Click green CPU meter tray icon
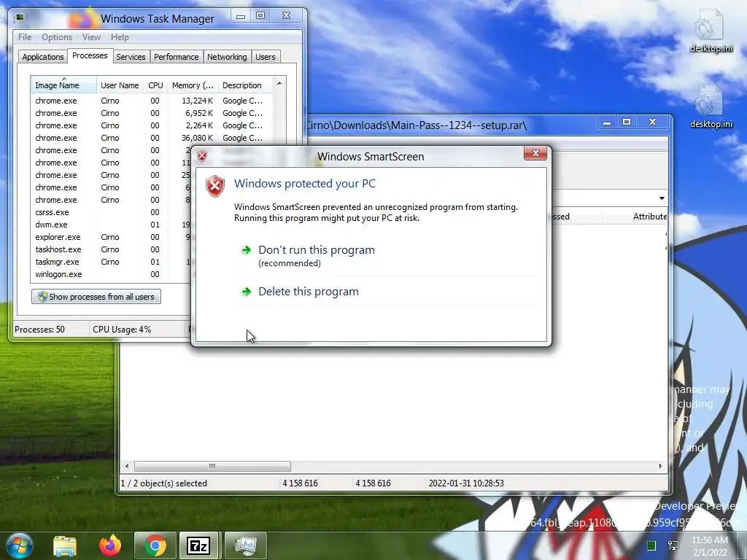Screen dimensions: 747x560 point(651,545)
